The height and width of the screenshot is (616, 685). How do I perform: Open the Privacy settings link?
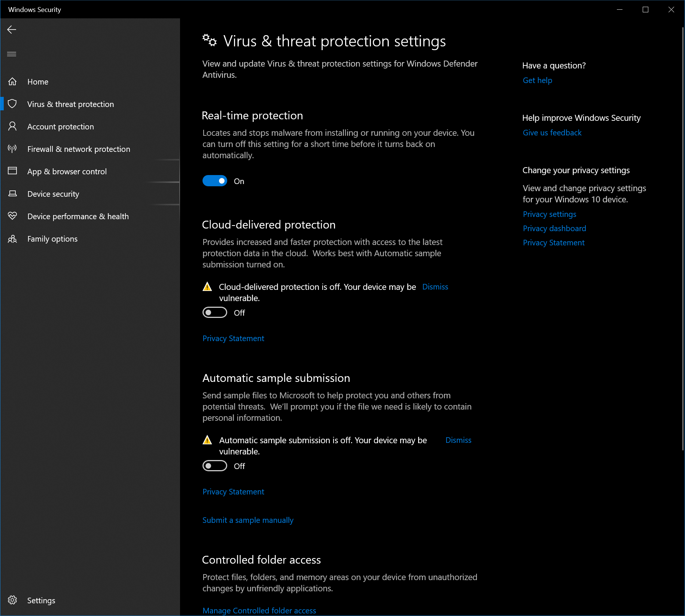[549, 214]
